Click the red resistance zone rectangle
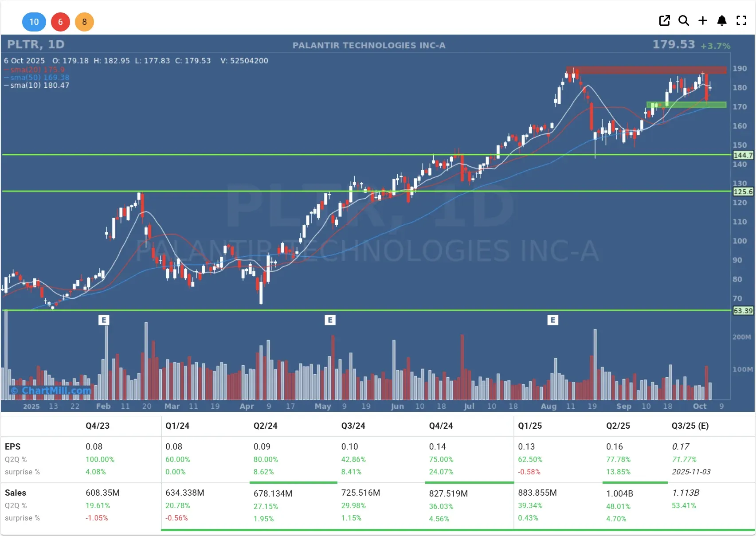Screen dimensions: 756x536 pos(646,70)
